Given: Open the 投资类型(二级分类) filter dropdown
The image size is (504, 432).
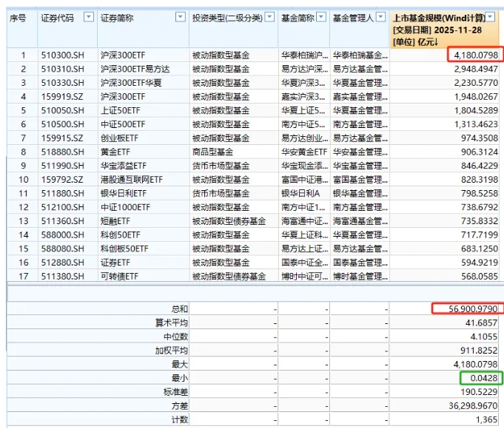Looking at the screenshot, I should click(x=269, y=17).
